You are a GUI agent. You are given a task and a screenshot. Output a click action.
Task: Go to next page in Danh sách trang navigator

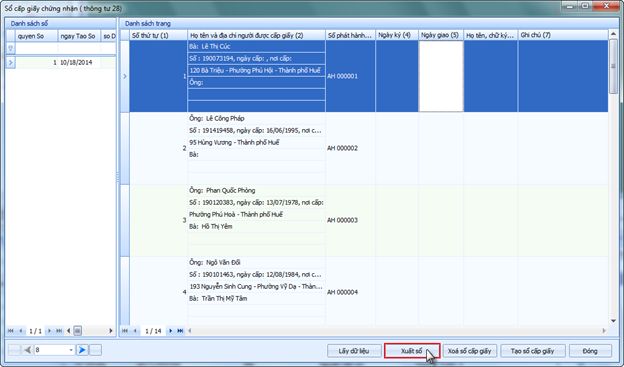170,331
